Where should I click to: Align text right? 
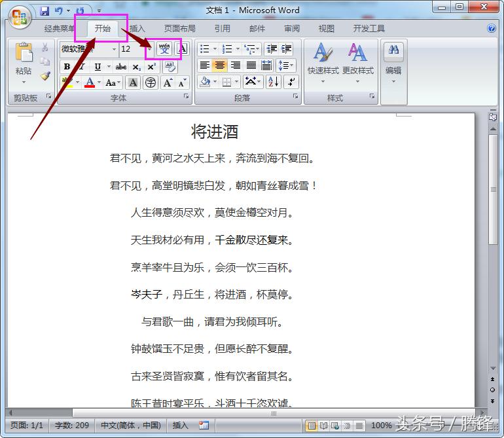[236, 65]
